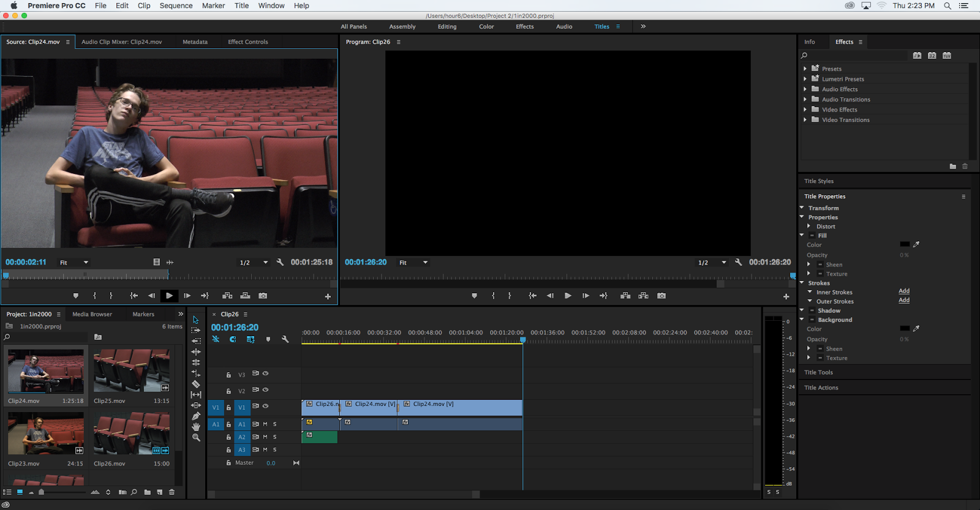The height and width of the screenshot is (510, 980).
Task: Collapse the Transform section
Action: point(802,208)
